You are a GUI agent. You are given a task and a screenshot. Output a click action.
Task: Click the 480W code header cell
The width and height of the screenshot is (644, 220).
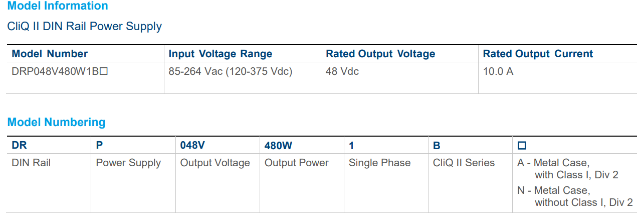click(278, 146)
